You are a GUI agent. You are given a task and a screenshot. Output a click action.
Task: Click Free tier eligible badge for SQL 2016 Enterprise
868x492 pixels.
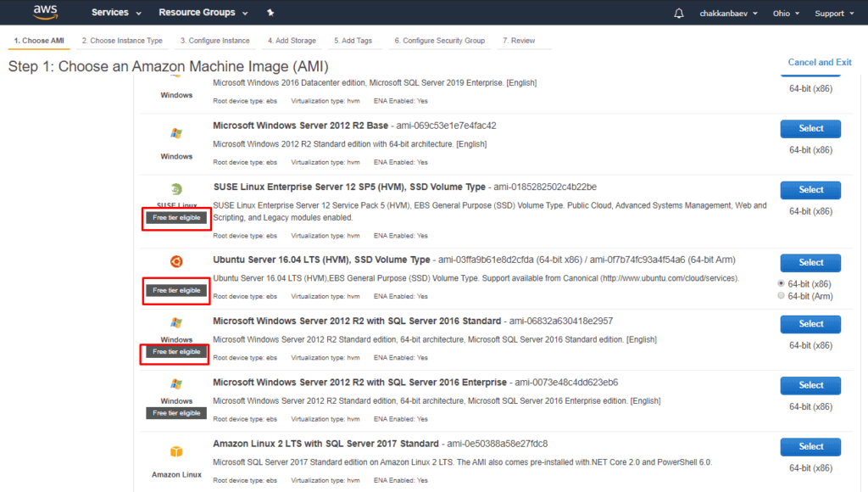click(176, 413)
